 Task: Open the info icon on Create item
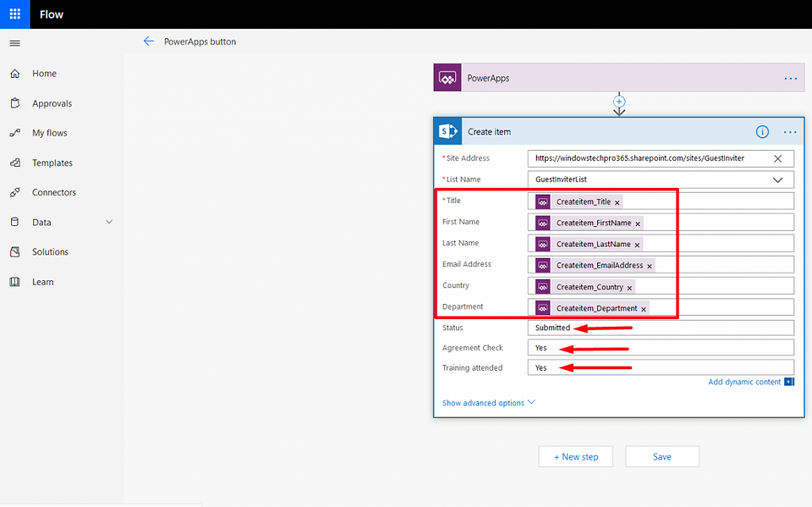coord(762,132)
